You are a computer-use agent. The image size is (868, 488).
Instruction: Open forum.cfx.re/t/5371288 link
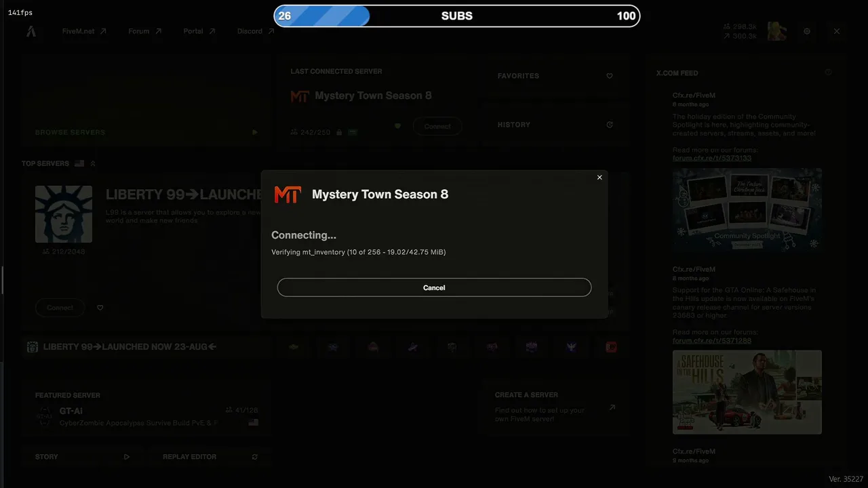click(x=712, y=340)
